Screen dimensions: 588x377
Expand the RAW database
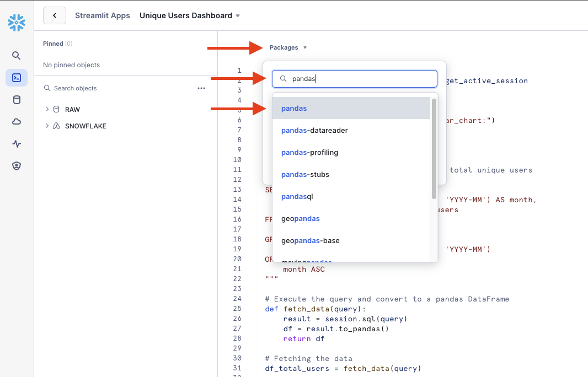tap(47, 109)
